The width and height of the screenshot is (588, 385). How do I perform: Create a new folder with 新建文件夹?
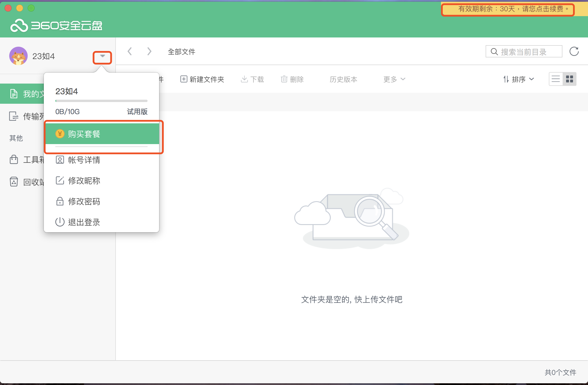202,79
